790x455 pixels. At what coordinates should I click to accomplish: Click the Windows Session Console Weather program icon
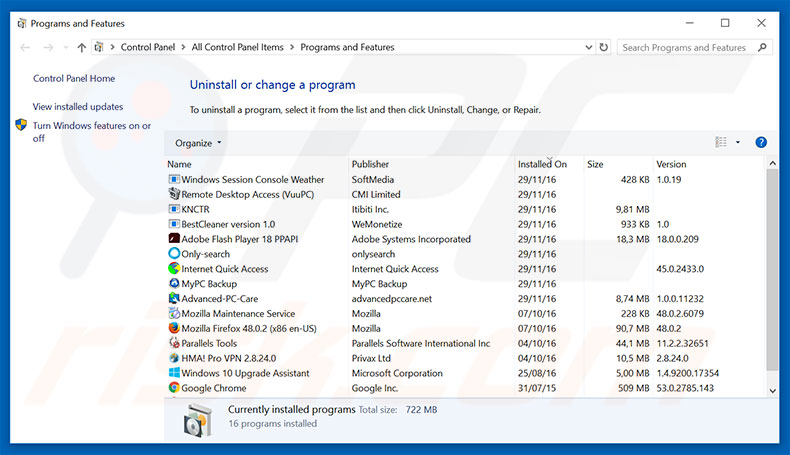(x=174, y=179)
